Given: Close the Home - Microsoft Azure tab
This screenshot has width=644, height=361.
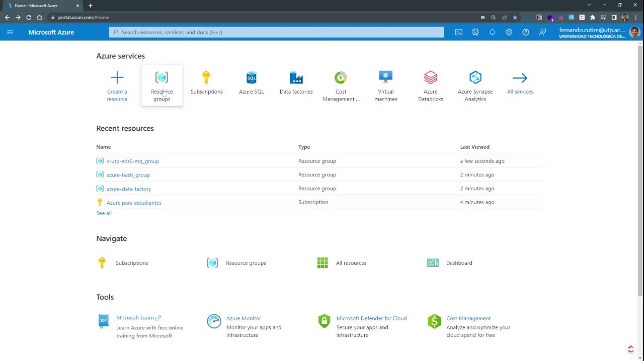Looking at the screenshot, I should pyautogui.click(x=77, y=6).
